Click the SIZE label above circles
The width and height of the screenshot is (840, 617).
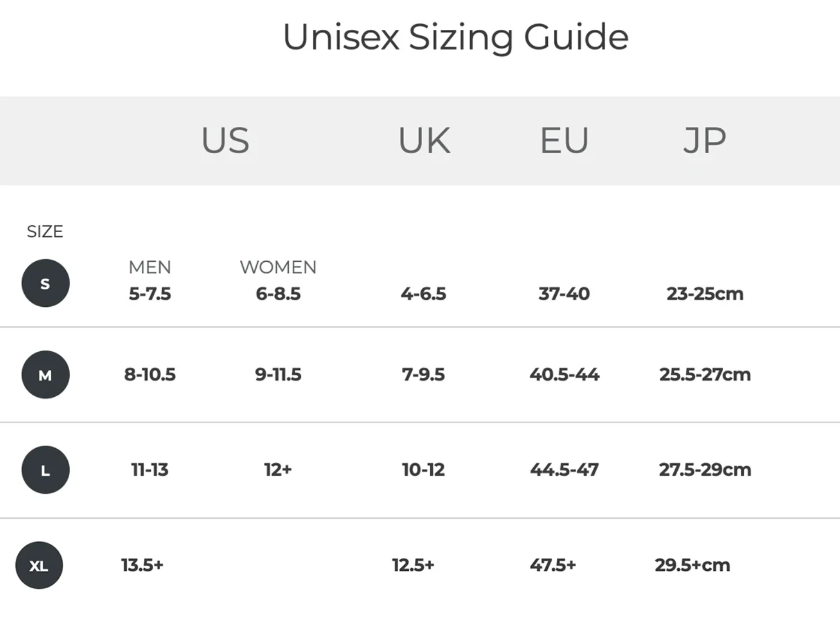[x=45, y=231]
